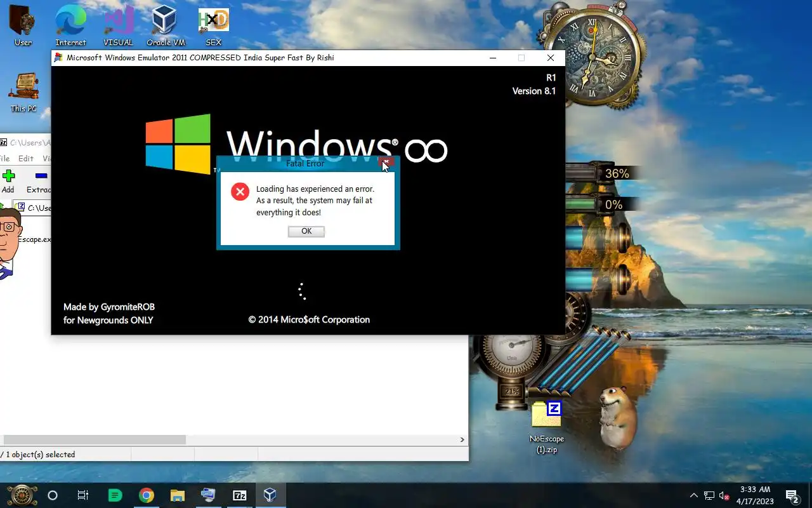
Task: Click 'Made by GyromiteROB' text in emulator
Action: (x=109, y=307)
